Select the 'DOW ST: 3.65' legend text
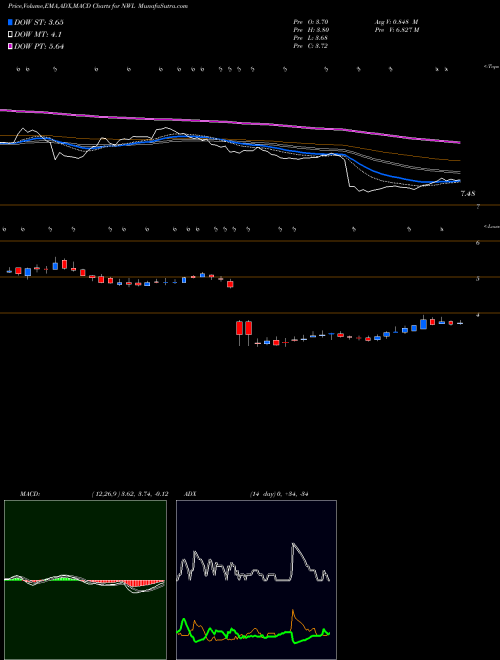Viewport: 500px width, 660px height. click(x=39, y=22)
